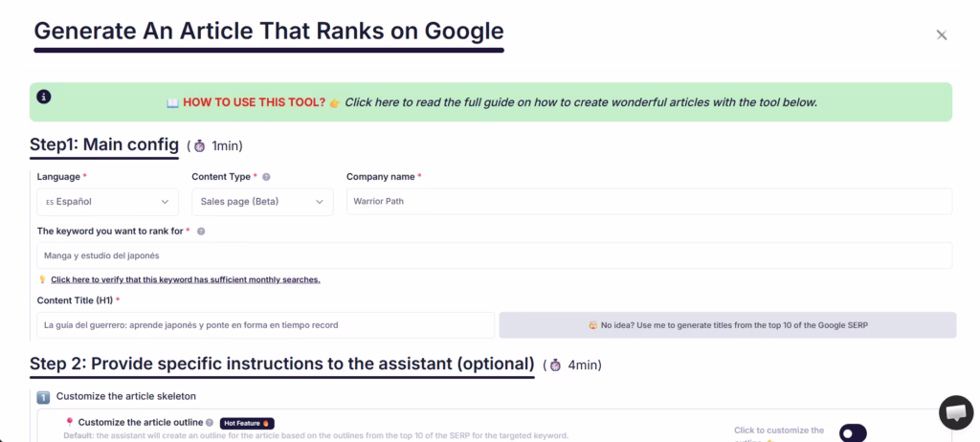Viewport: 980px width, 442px height.
Task: Open the full guide link in green banner
Action: coord(581,102)
